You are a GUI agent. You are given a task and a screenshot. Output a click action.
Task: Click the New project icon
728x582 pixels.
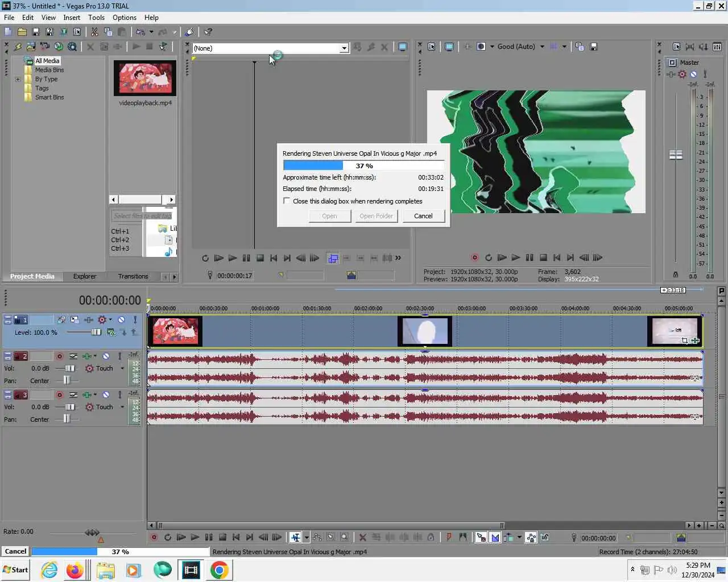pos(8,32)
